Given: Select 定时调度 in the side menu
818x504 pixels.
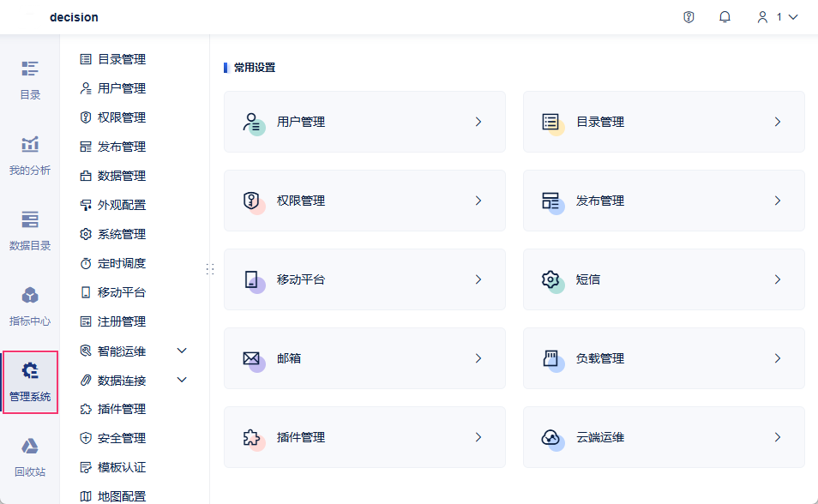Looking at the screenshot, I should 121,263.
